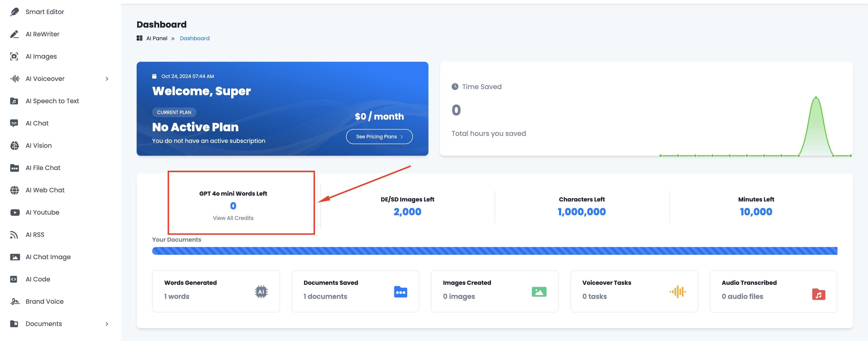Image resolution: width=868 pixels, height=341 pixels.
Task: Open the AI RSS feed icon
Action: pyautogui.click(x=14, y=235)
